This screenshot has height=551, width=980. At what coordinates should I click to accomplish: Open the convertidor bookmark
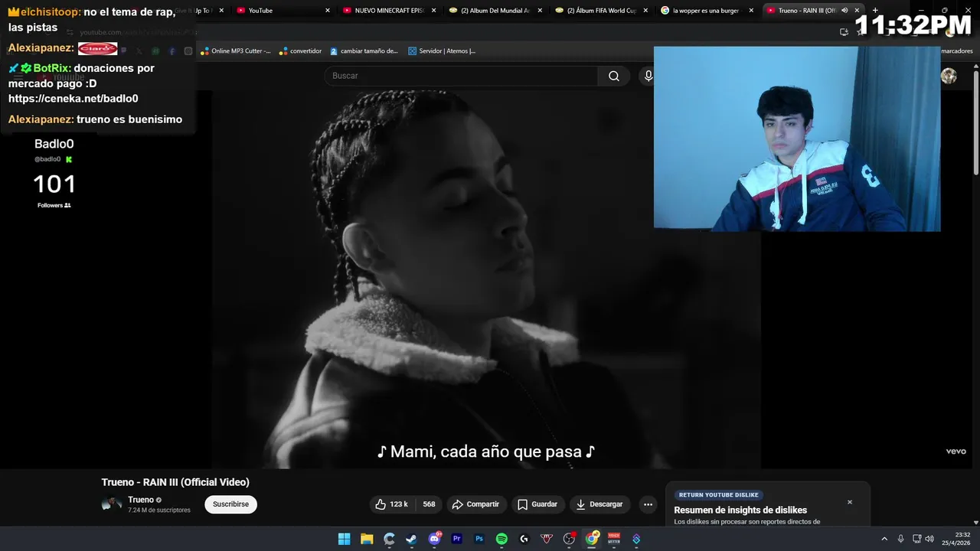(301, 51)
